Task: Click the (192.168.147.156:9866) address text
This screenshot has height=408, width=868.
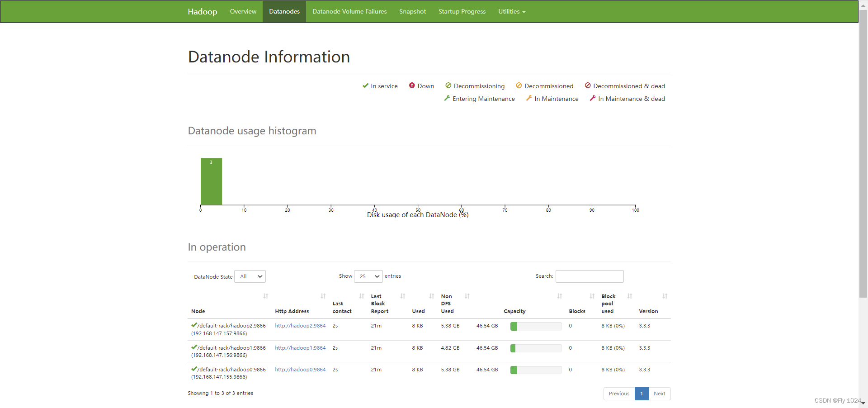Action: pos(219,355)
